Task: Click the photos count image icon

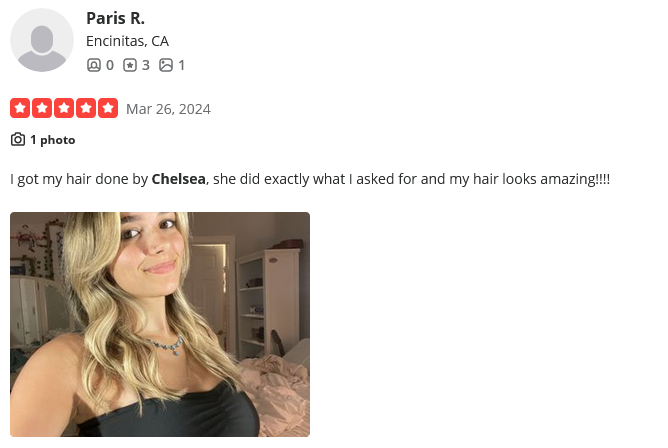Action: [x=166, y=65]
